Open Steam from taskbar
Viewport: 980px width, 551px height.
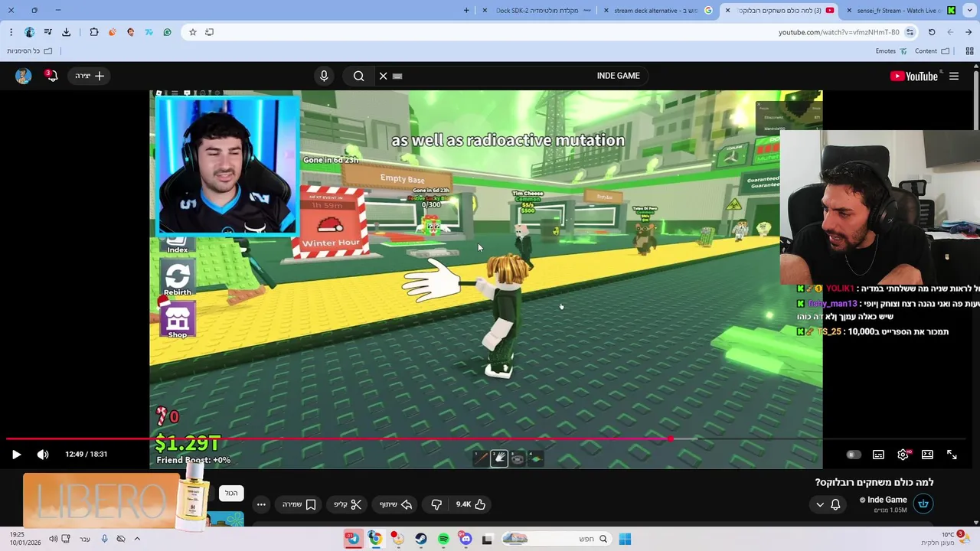(421, 539)
